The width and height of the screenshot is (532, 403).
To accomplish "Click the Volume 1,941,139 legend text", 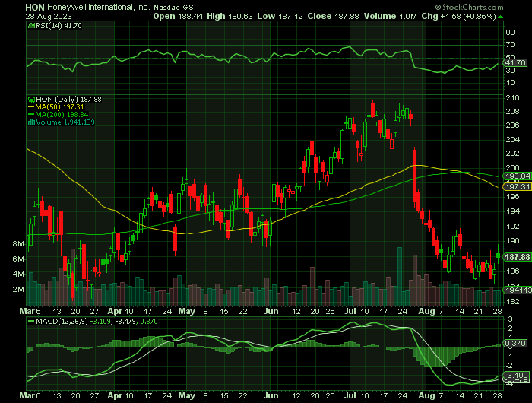I will [x=65, y=122].
